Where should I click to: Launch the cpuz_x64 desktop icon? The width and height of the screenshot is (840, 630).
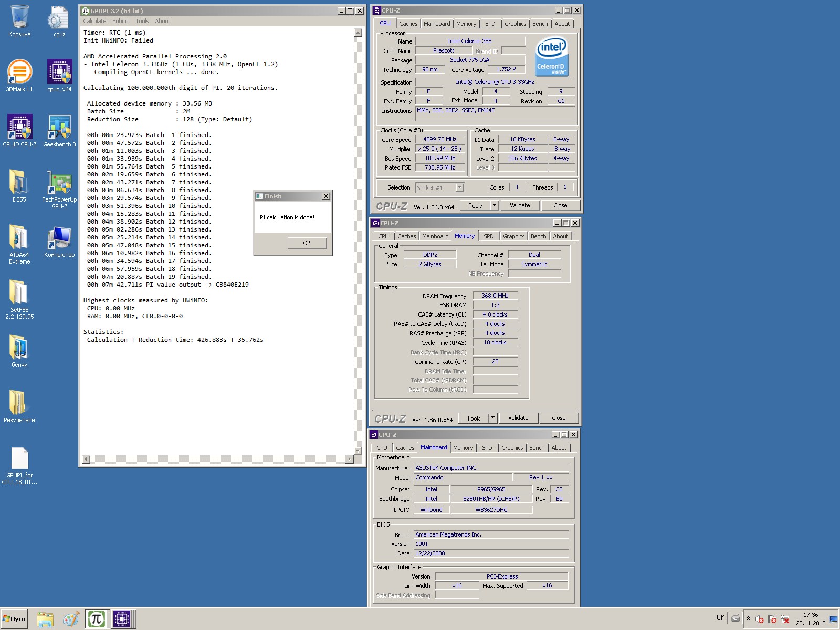click(x=59, y=76)
